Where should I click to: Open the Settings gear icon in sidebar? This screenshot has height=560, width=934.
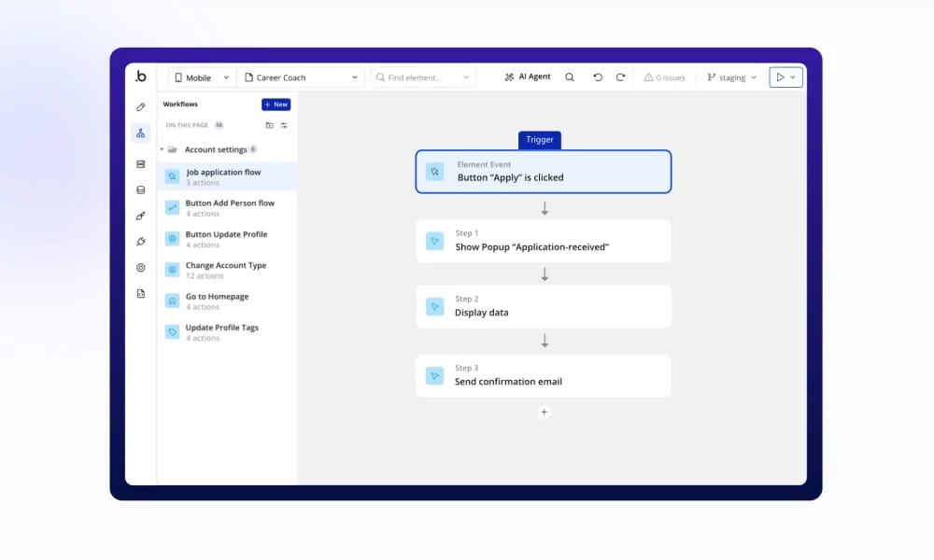141,268
